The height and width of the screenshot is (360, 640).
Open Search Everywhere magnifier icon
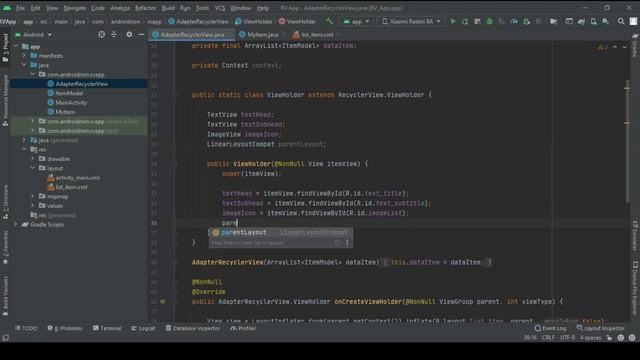tap(621, 22)
